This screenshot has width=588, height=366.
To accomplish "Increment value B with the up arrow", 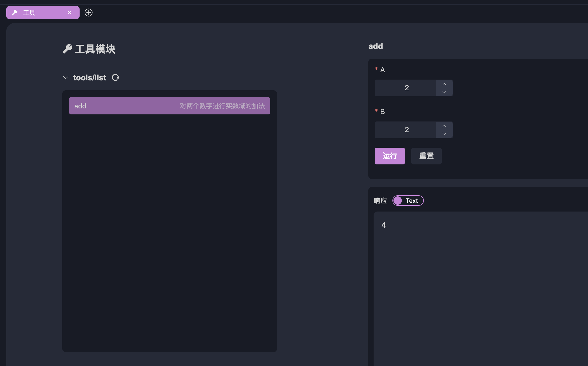I will pos(444,126).
